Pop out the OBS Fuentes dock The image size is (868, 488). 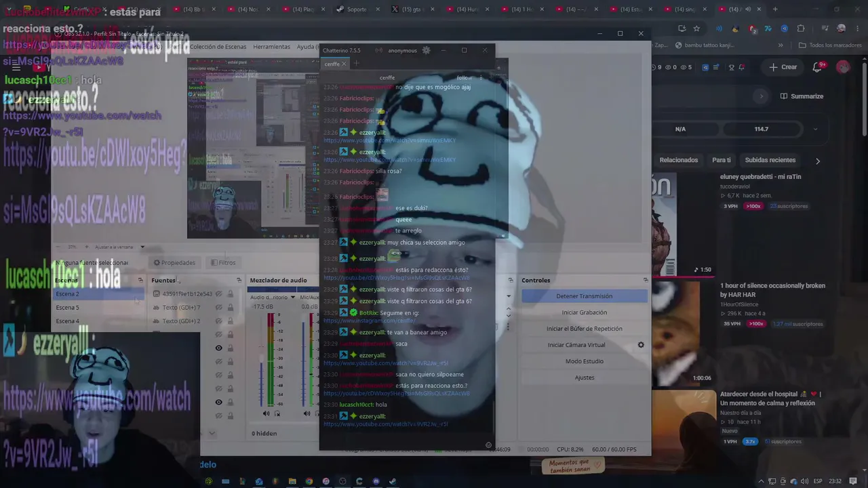pos(239,280)
